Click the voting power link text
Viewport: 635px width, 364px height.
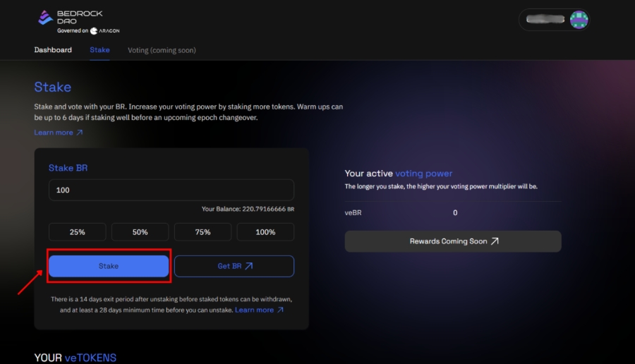pyautogui.click(x=423, y=174)
